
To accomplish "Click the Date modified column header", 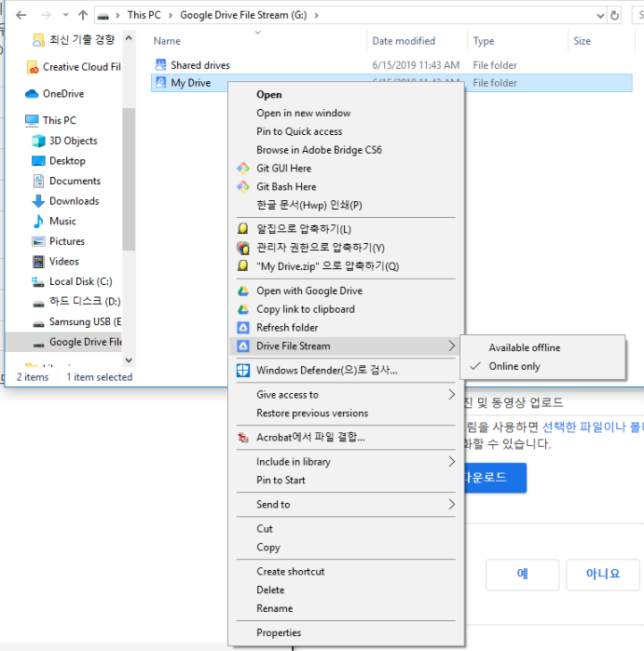I will pos(404,41).
